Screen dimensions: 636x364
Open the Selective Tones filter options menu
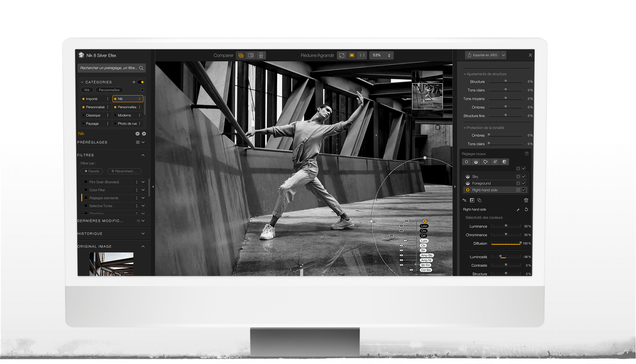point(137,206)
